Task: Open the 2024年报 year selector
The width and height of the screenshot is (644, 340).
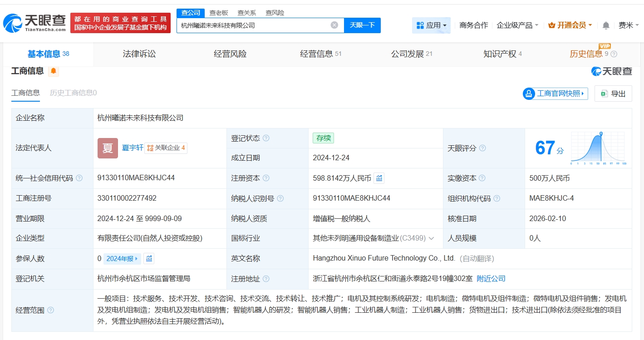Action: (x=122, y=259)
